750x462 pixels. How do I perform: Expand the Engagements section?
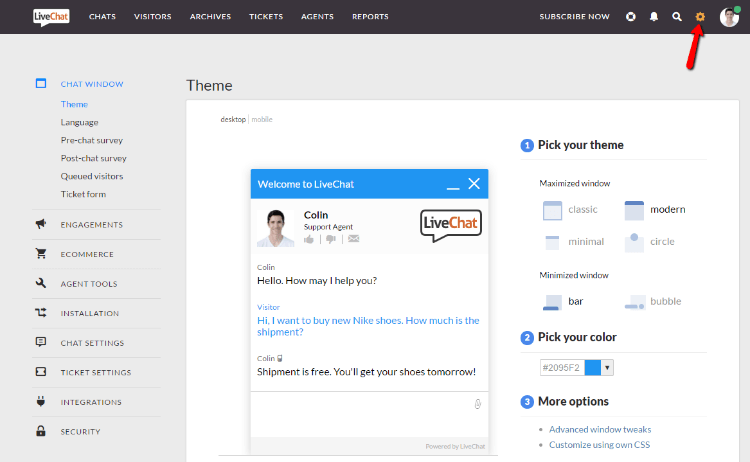92,225
